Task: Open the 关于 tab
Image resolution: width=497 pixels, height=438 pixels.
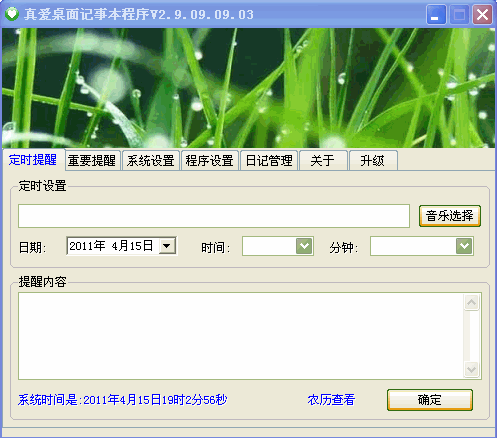Action: [x=323, y=161]
